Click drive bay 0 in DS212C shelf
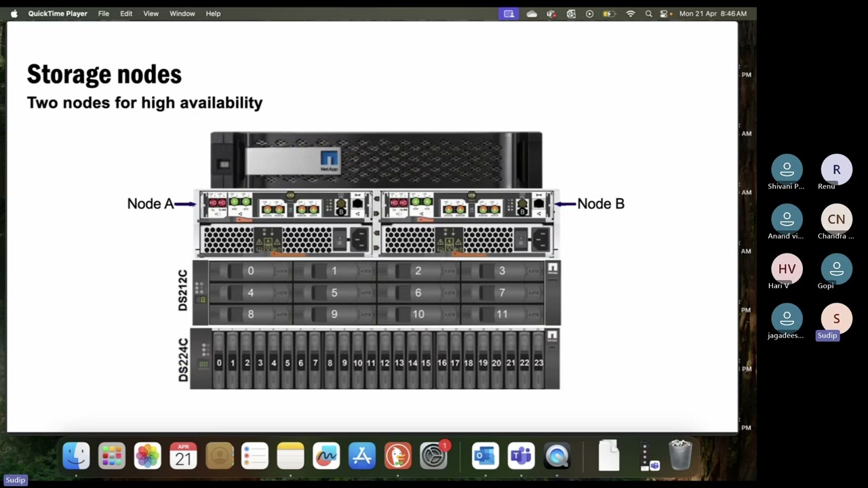This screenshot has height=488, width=868. tap(250, 271)
